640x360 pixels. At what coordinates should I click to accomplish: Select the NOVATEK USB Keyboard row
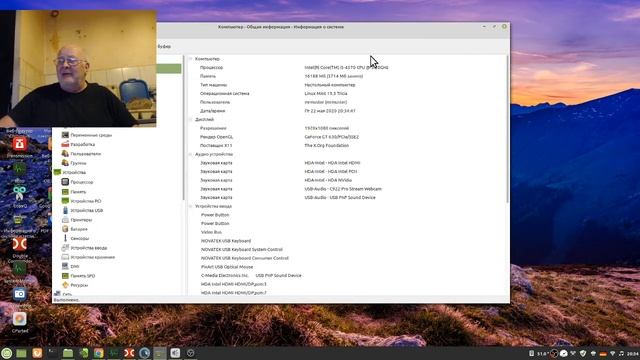[x=347, y=241]
